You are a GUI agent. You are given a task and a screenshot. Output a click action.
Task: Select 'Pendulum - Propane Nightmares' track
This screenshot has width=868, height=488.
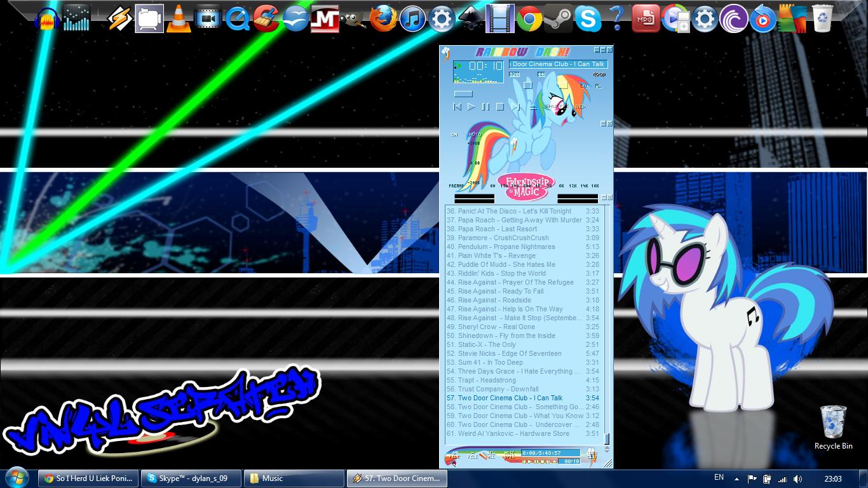coord(522,247)
